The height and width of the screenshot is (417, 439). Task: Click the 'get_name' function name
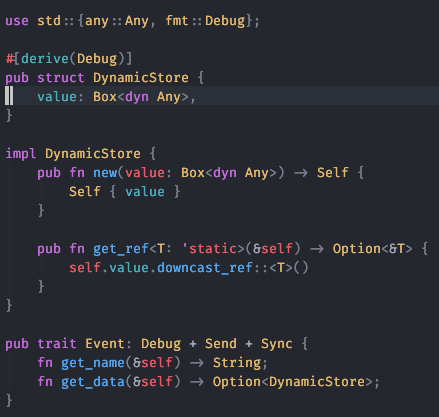93,363
